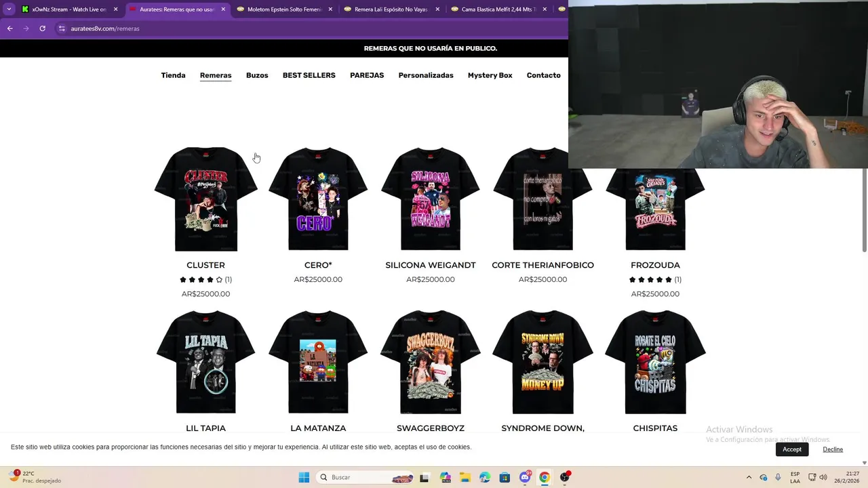The image size is (868, 488).
Task: Open the BEST SELLERS menu item
Action: 309,75
